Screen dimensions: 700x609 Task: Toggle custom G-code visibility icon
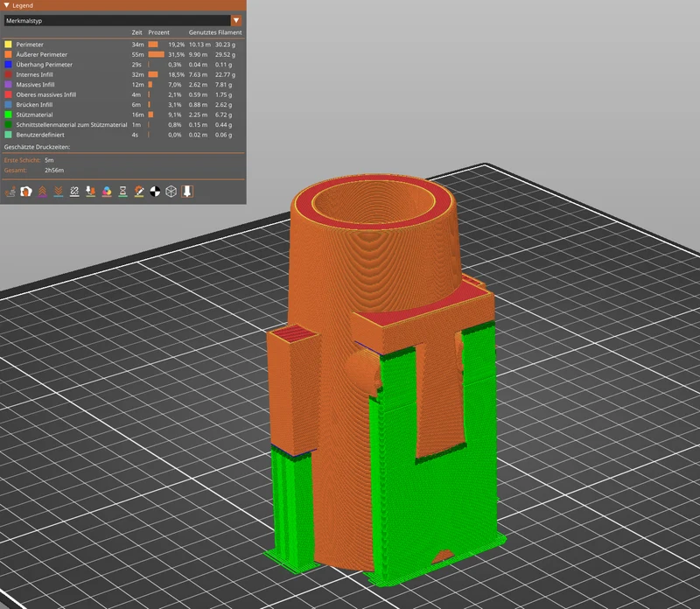pos(139,192)
